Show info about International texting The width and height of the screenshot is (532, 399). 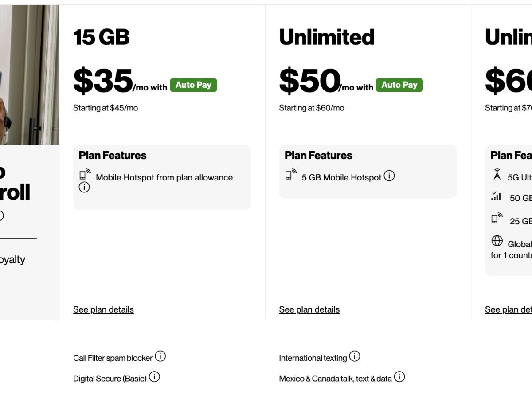pos(355,356)
